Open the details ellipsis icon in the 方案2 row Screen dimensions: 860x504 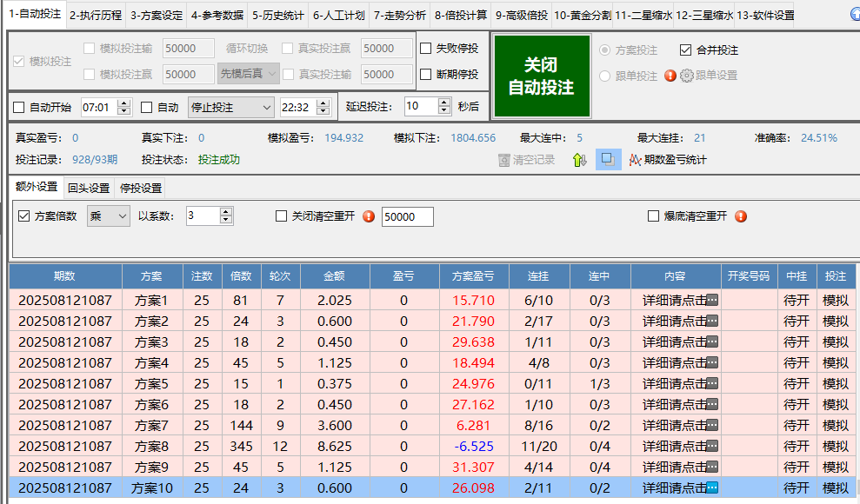point(712,321)
